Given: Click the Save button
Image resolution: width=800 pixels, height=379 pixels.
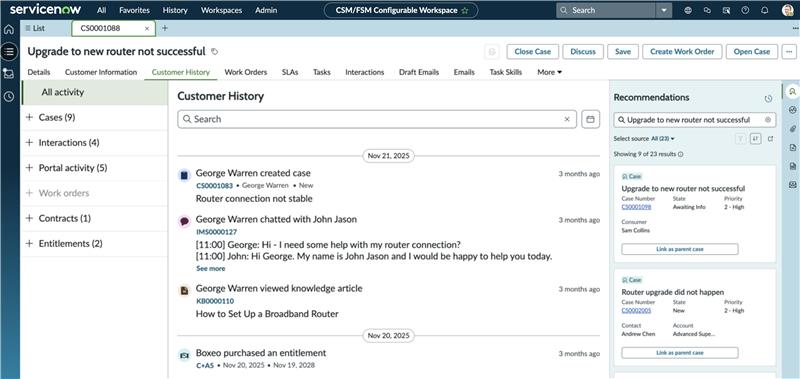Looking at the screenshot, I should [623, 52].
